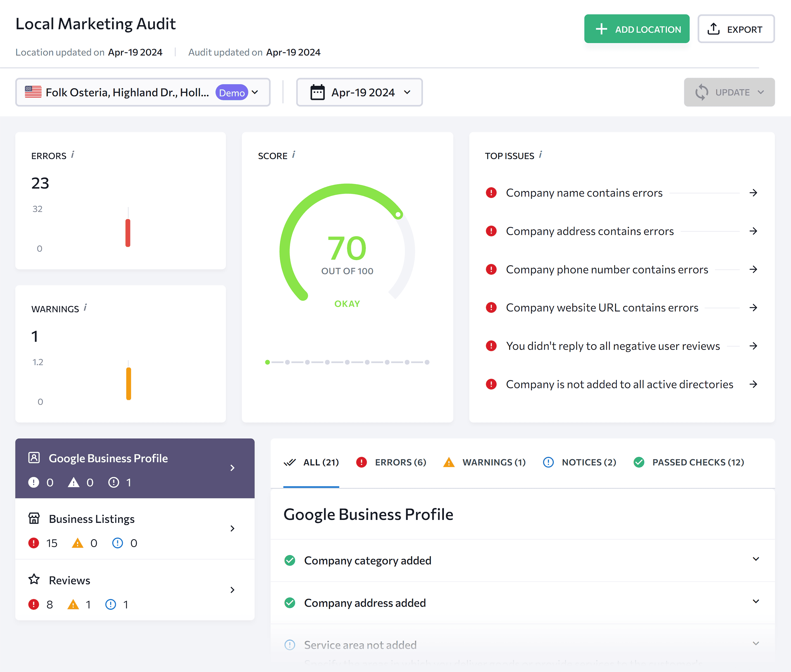
Task: Click the error icon beside Company name contains errors
Action: pyautogui.click(x=491, y=193)
